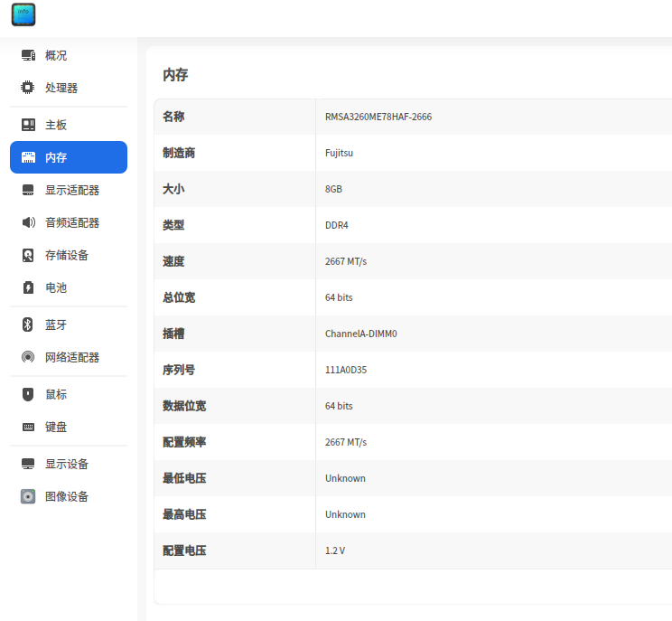Viewport: 672px width, 621px height.
Task: Go to the 主板 section
Action: [69, 125]
